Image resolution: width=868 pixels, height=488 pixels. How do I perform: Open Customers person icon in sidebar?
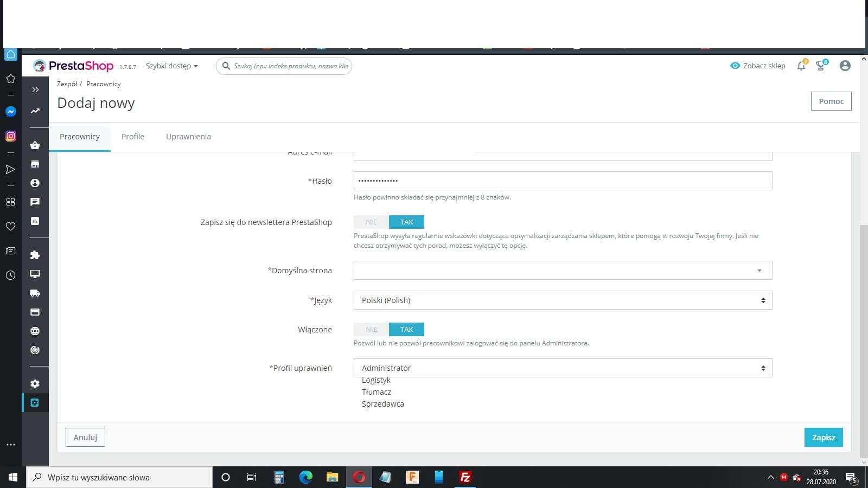pyautogui.click(x=35, y=183)
